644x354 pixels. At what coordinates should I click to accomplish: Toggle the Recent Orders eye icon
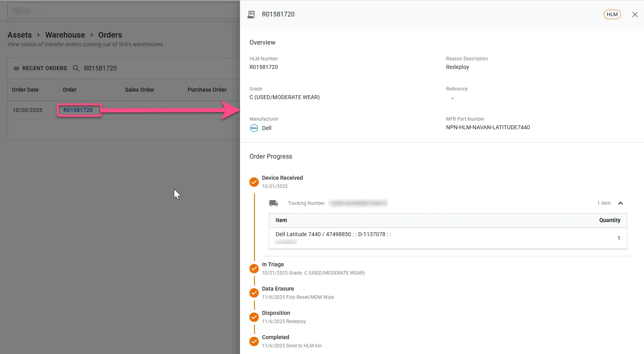tap(16, 69)
